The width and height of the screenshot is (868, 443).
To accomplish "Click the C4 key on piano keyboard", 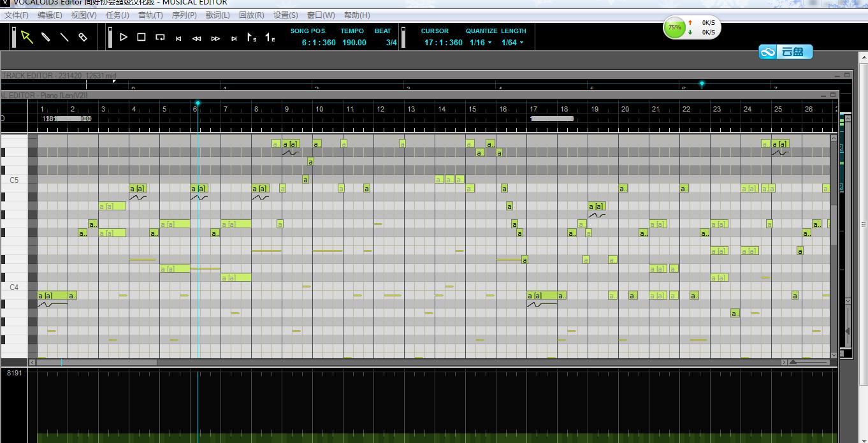I will point(14,287).
